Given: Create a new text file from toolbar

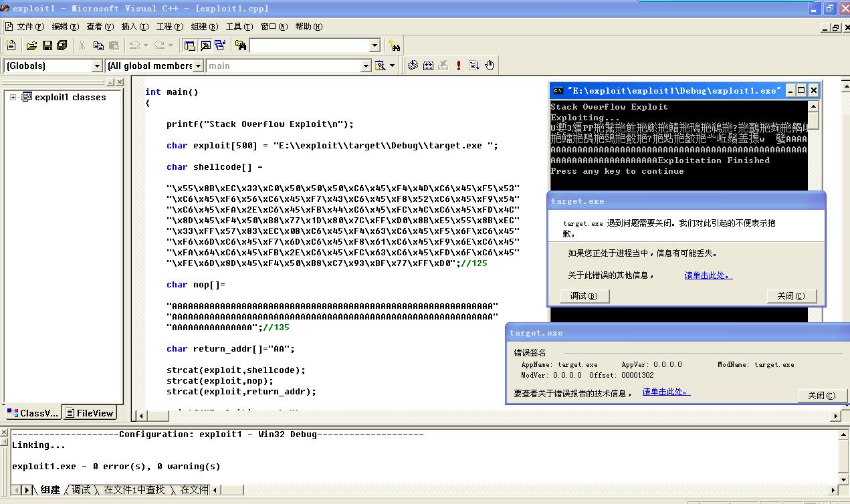Looking at the screenshot, I should coord(11,45).
